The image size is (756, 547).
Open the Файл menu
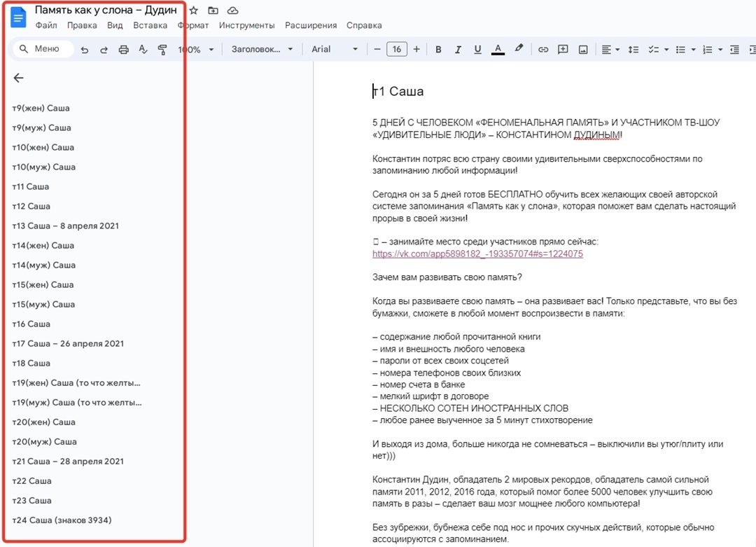pos(46,26)
